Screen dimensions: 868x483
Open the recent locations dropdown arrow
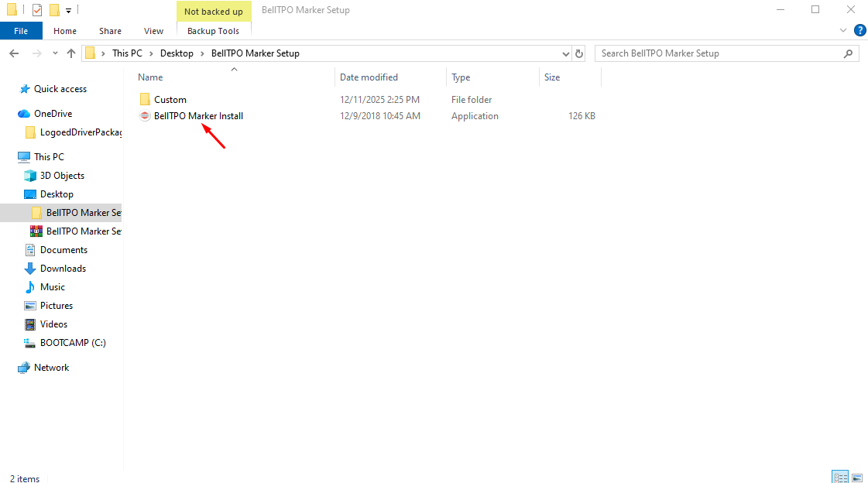[55, 53]
